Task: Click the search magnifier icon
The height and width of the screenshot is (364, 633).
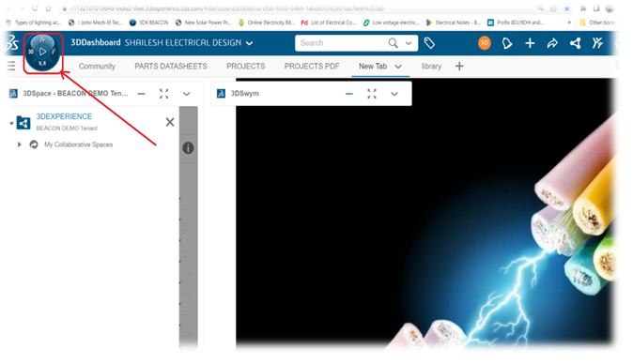Action: pos(393,43)
